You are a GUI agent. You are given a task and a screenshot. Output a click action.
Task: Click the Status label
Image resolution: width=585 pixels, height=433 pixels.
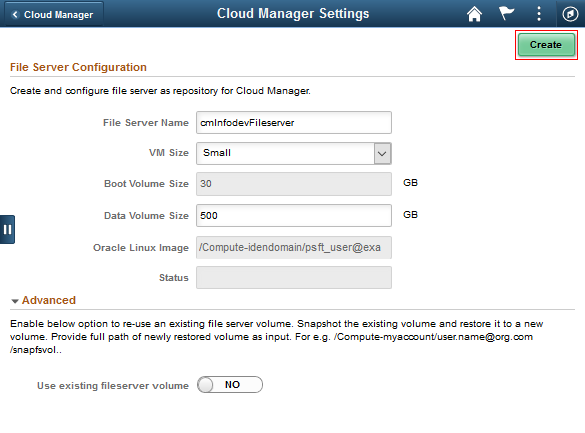point(174,277)
